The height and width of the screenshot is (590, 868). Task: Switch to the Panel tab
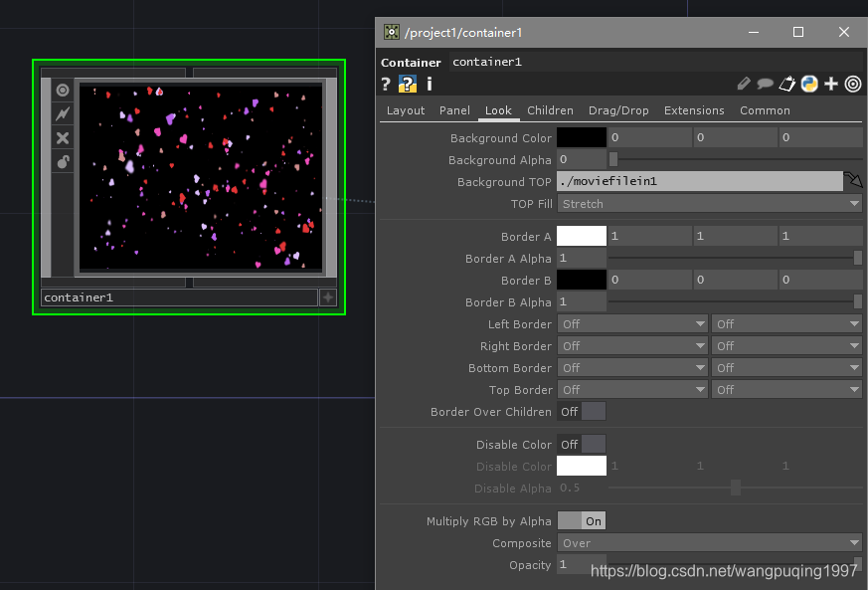(454, 110)
